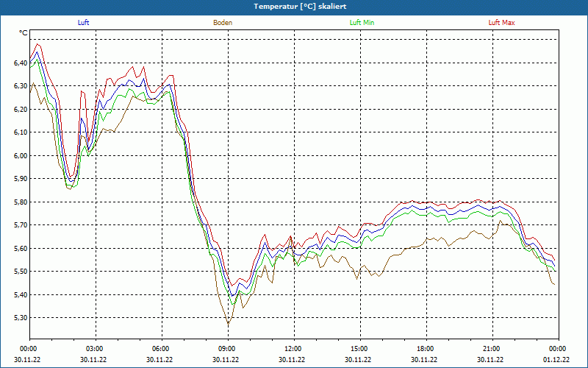Select the 5,30 y-axis value
588x368 pixels.
pyautogui.click(x=21, y=318)
